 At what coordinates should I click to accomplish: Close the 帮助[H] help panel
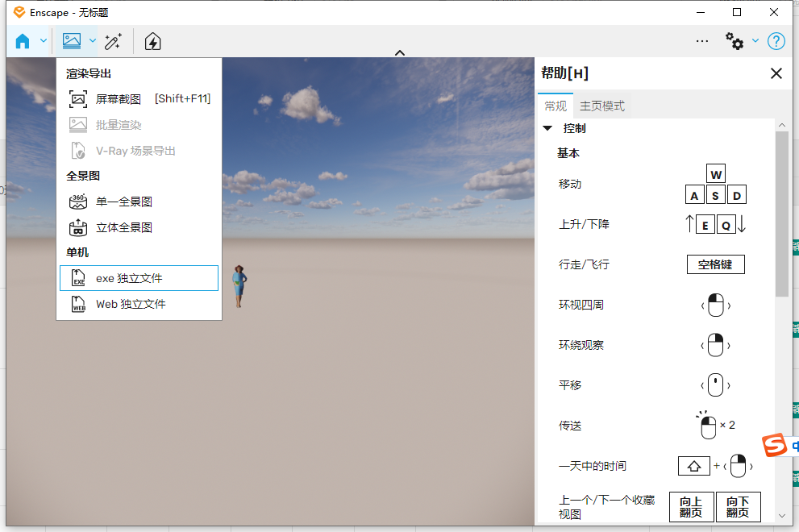tap(776, 73)
